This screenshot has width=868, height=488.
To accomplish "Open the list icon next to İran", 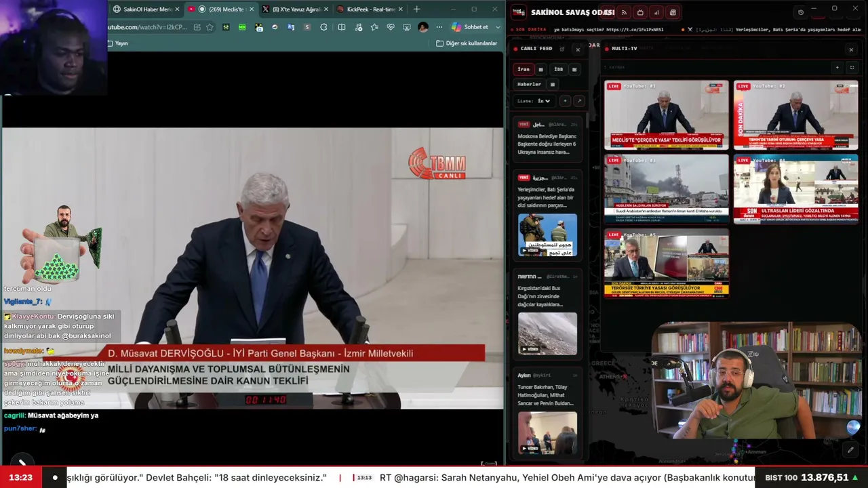I will click(x=540, y=69).
